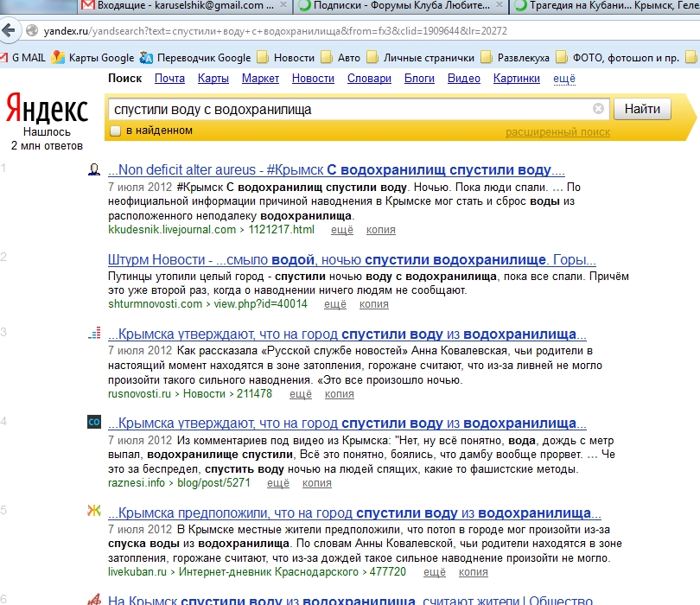Open the расширенный поиск link
This screenshot has width=700, height=605.
tap(557, 132)
